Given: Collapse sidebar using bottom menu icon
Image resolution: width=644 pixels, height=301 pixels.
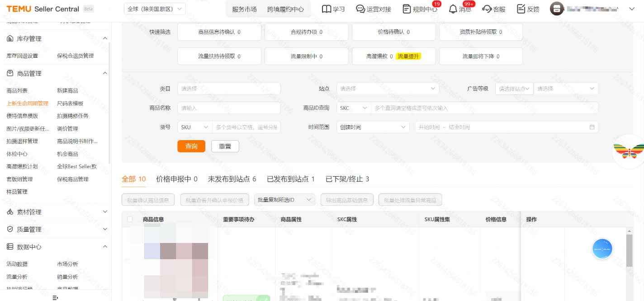Looking at the screenshot, I should tap(56, 297).
